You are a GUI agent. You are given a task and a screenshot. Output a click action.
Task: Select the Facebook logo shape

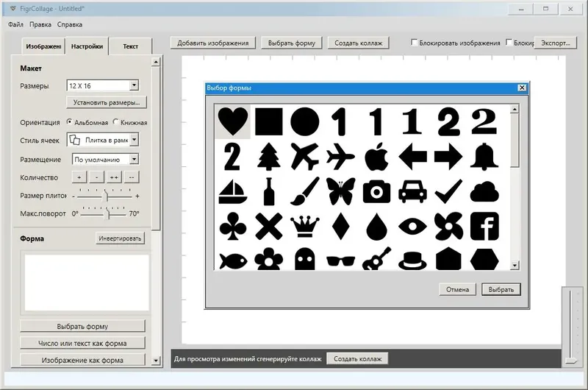pos(484,227)
